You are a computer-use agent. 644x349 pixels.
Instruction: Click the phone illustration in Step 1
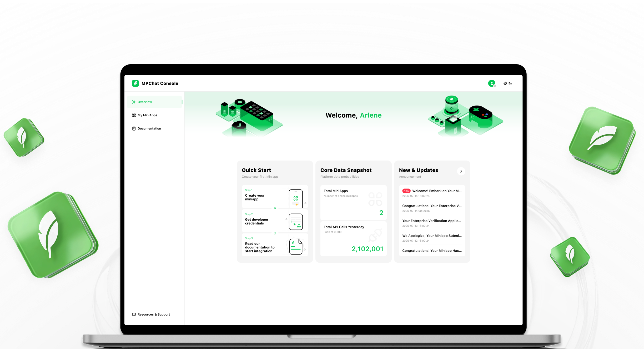(296, 198)
